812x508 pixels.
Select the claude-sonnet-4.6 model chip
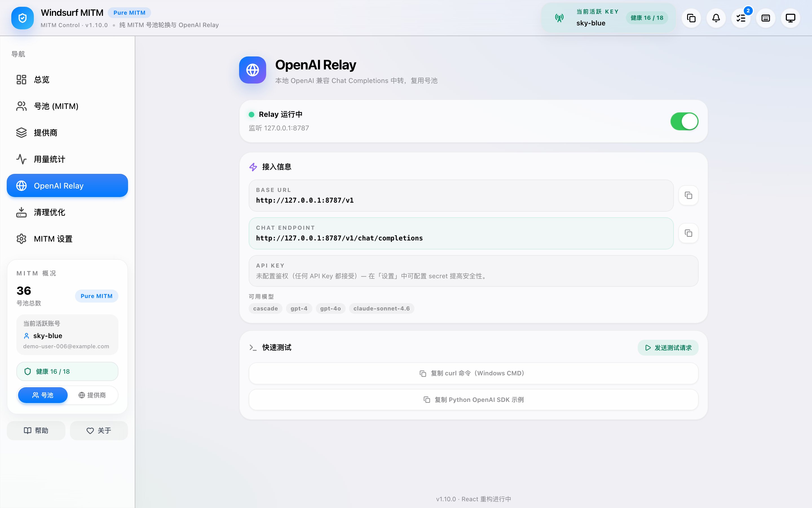click(381, 308)
